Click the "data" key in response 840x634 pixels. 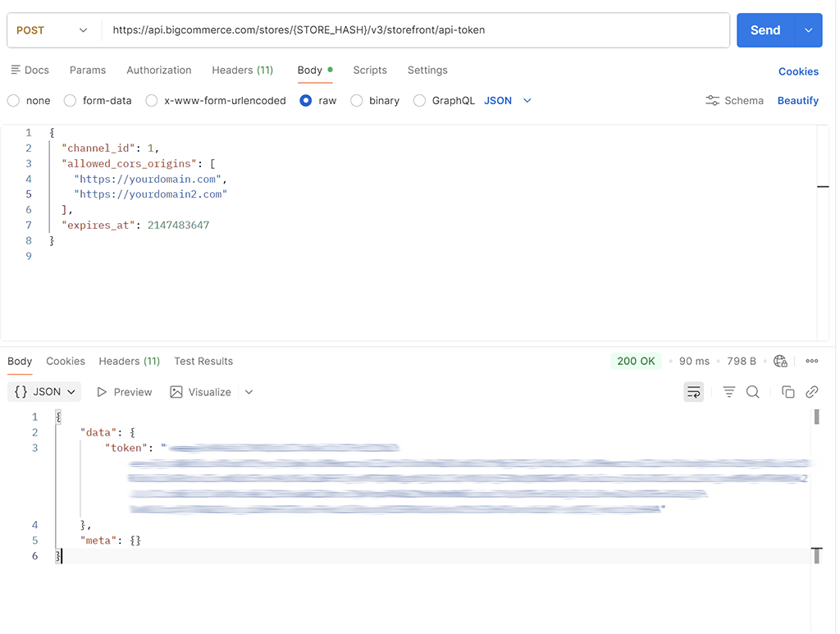tap(98, 432)
